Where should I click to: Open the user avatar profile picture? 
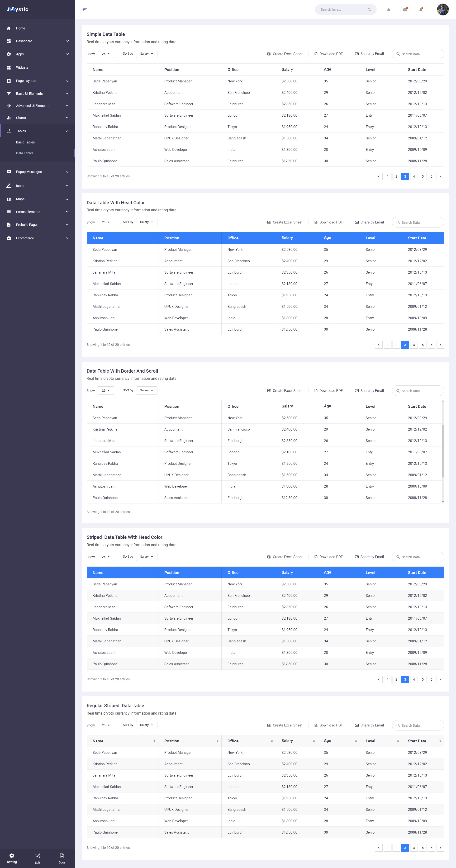pos(442,9)
